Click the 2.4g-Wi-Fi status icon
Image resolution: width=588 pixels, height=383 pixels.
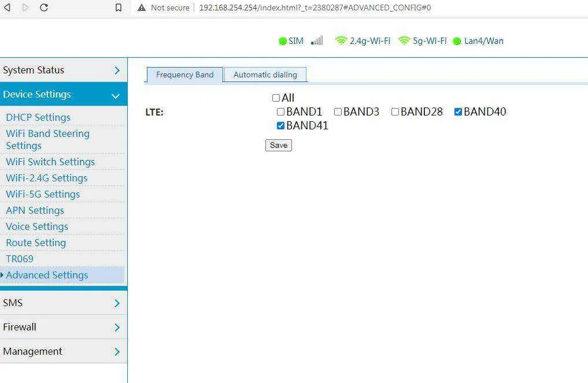click(x=341, y=40)
